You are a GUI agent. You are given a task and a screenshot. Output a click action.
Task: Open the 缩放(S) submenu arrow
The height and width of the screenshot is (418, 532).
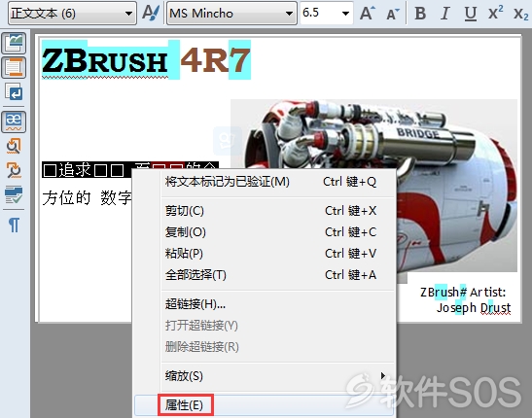383,375
